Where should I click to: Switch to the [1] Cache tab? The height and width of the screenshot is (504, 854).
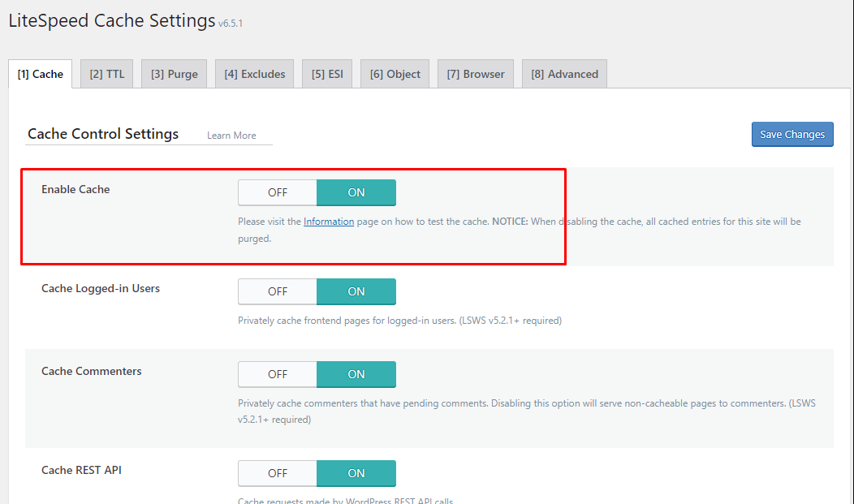(41, 74)
